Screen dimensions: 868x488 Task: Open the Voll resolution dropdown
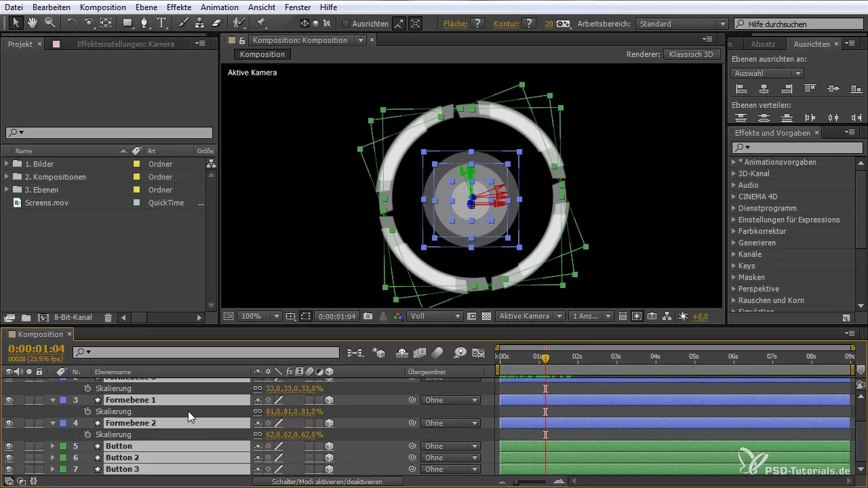435,317
